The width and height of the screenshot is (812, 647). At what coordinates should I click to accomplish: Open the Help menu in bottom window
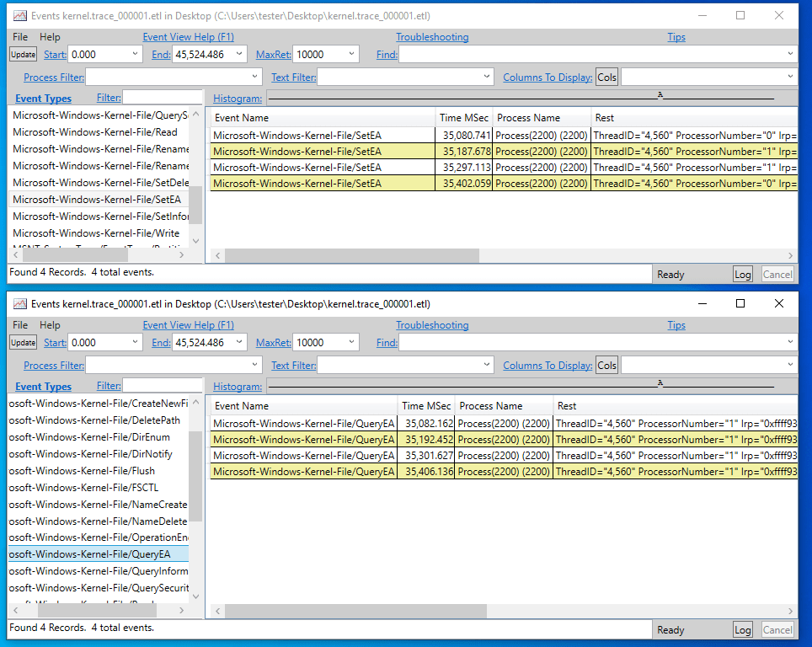[x=50, y=325]
